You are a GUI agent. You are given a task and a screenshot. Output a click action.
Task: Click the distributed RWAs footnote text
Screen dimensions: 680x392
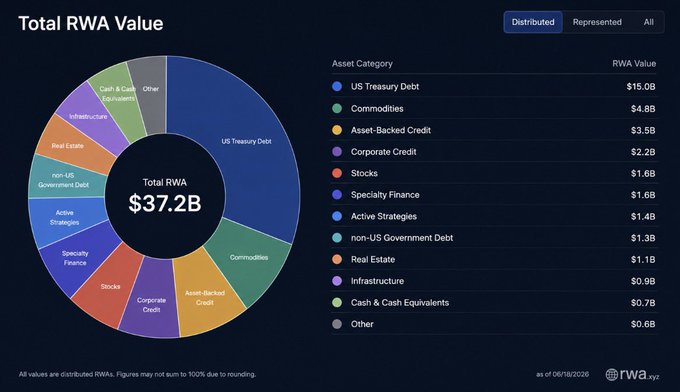pyautogui.click(x=137, y=374)
